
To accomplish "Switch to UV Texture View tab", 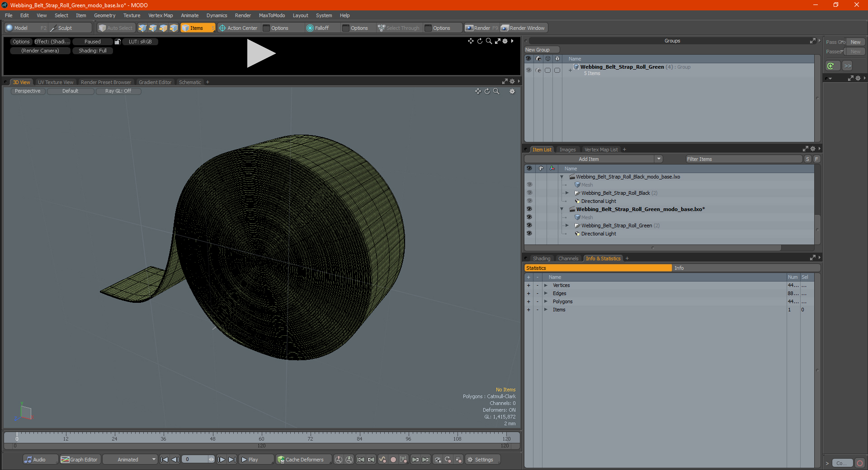I will point(56,82).
